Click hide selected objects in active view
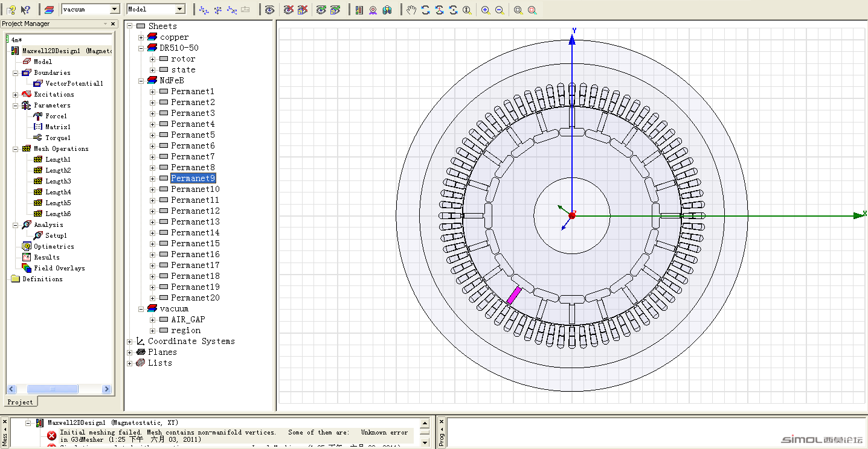The width and height of the screenshot is (868, 449). pos(289,10)
